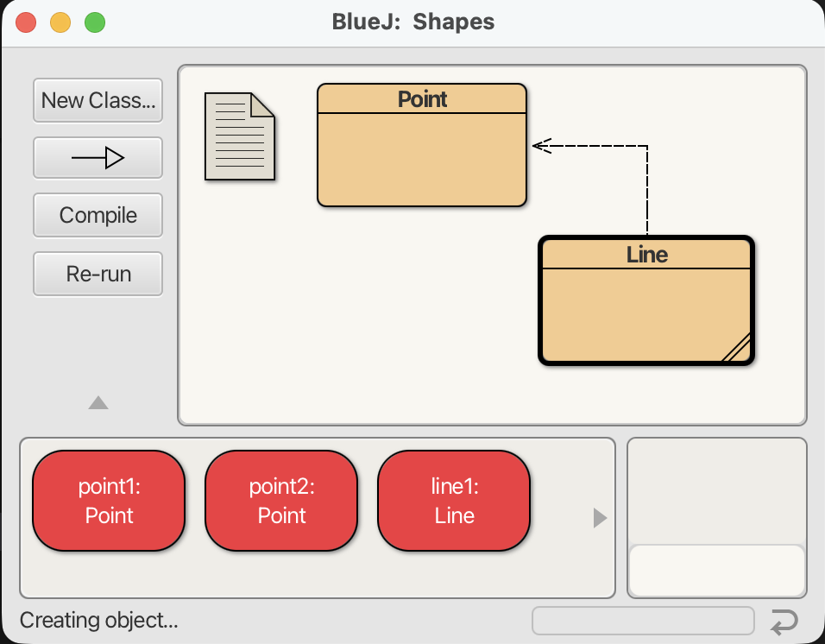Click the Compile button
Image resolution: width=825 pixels, height=644 pixels.
pos(98,215)
